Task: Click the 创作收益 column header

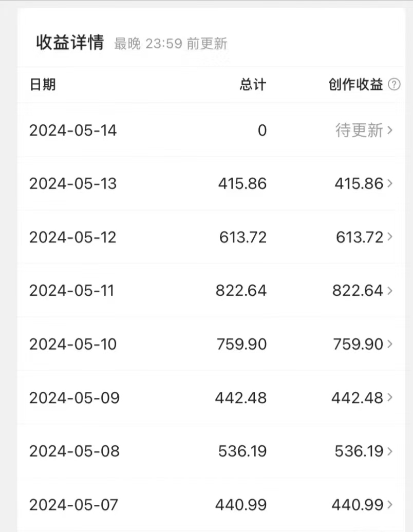Action: (356, 85)
